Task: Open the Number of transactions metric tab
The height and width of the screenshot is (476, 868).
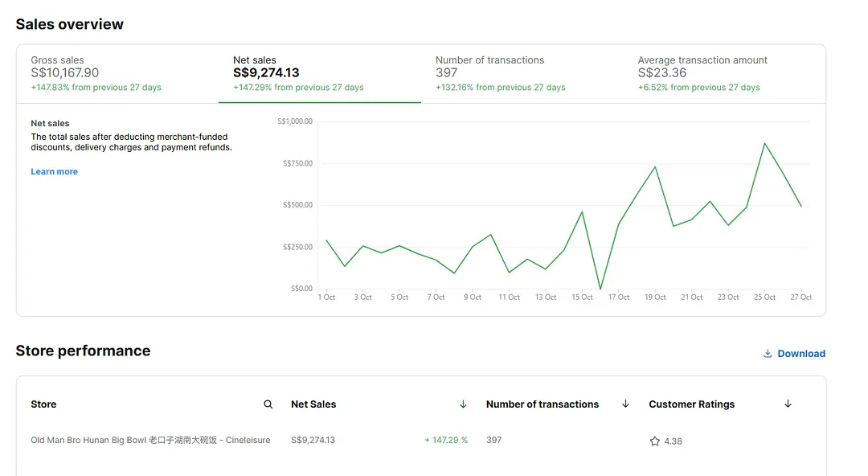Action: coord(522,73)
